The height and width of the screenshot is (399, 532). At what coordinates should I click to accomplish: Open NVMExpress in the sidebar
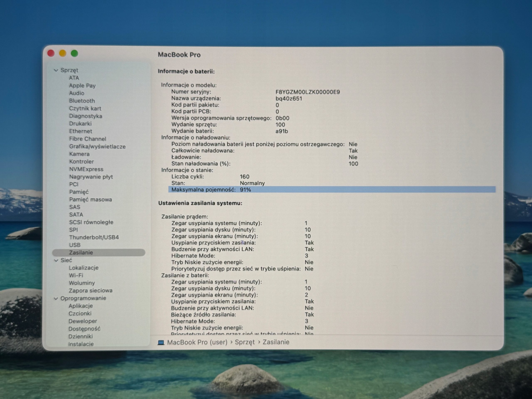click(86, 169)
